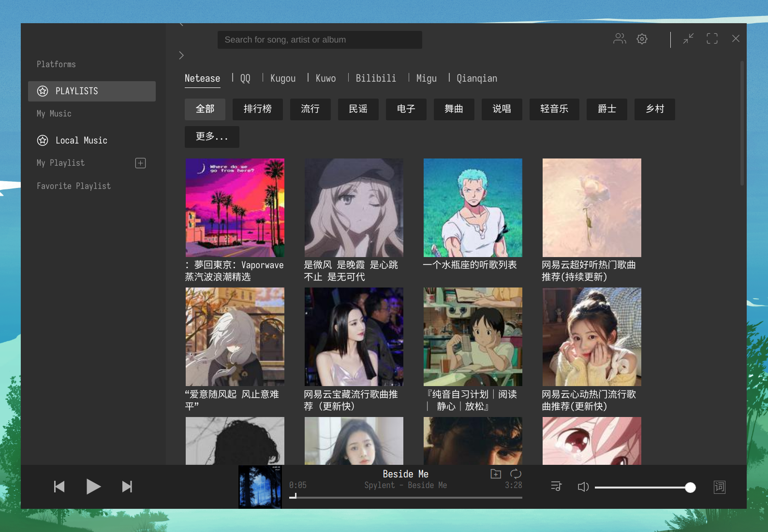Adjust the volume slider handle
768x532 pixels.
click(691, 488)
